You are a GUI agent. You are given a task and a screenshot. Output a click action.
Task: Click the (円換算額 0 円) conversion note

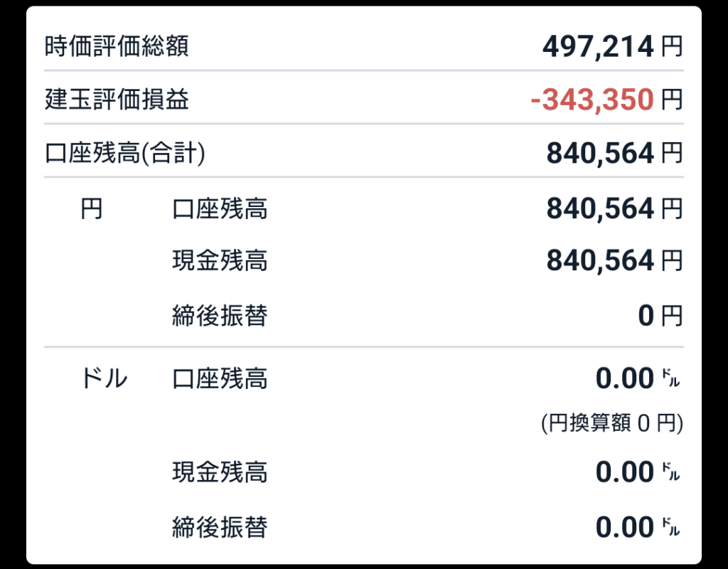(x=612, y=423)
